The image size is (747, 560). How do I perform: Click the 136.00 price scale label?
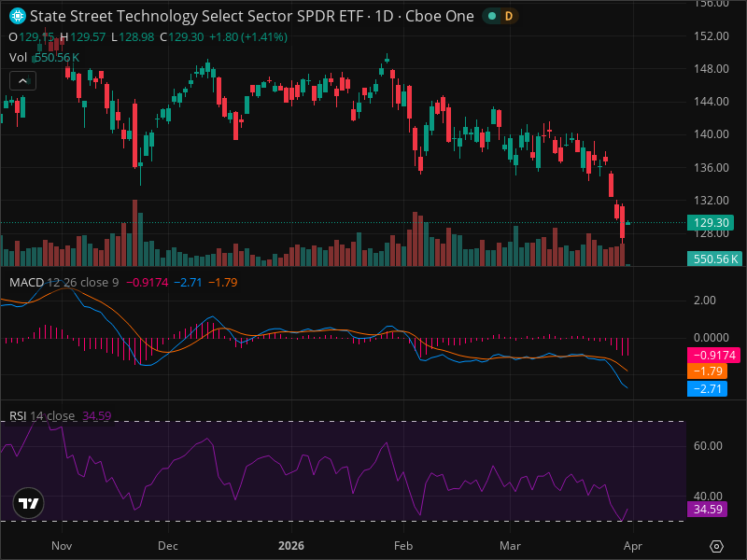click(x=712, y=168)
